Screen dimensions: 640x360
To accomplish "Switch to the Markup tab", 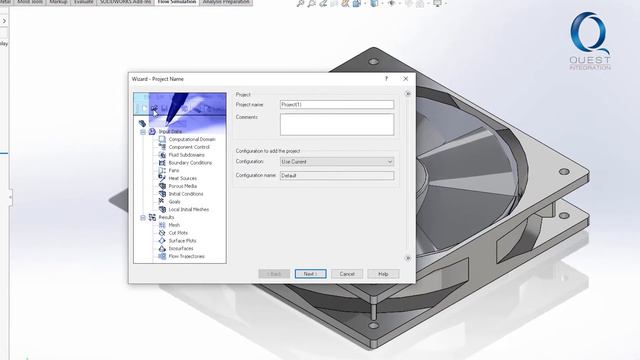I will coord(58,2).
